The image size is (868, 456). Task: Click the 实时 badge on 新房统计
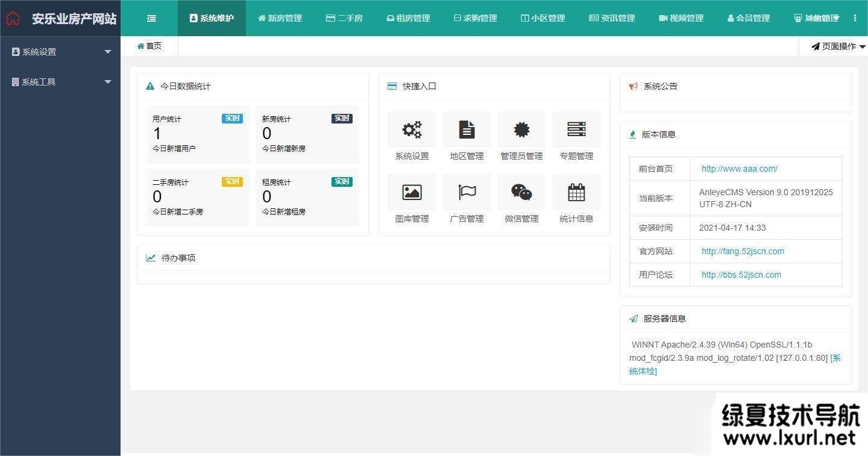[342, 119]
